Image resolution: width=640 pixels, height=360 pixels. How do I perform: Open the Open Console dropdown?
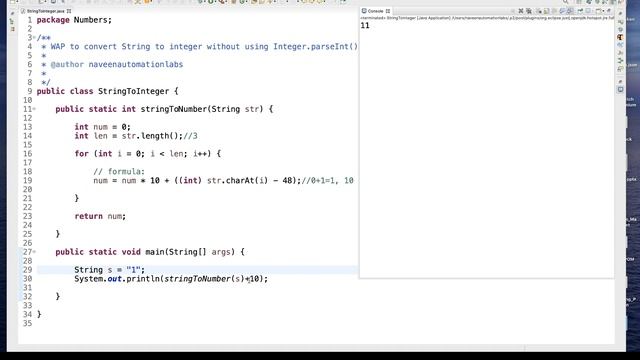point(603,11)
